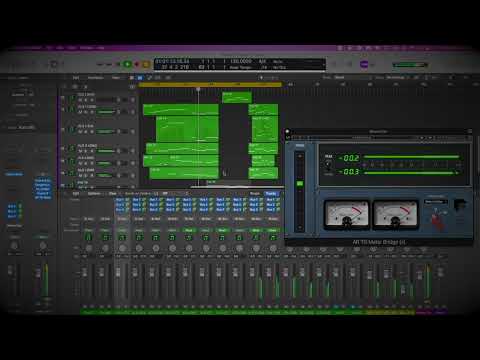Click the first mixer channel's green instrument icon

[88, 237]
